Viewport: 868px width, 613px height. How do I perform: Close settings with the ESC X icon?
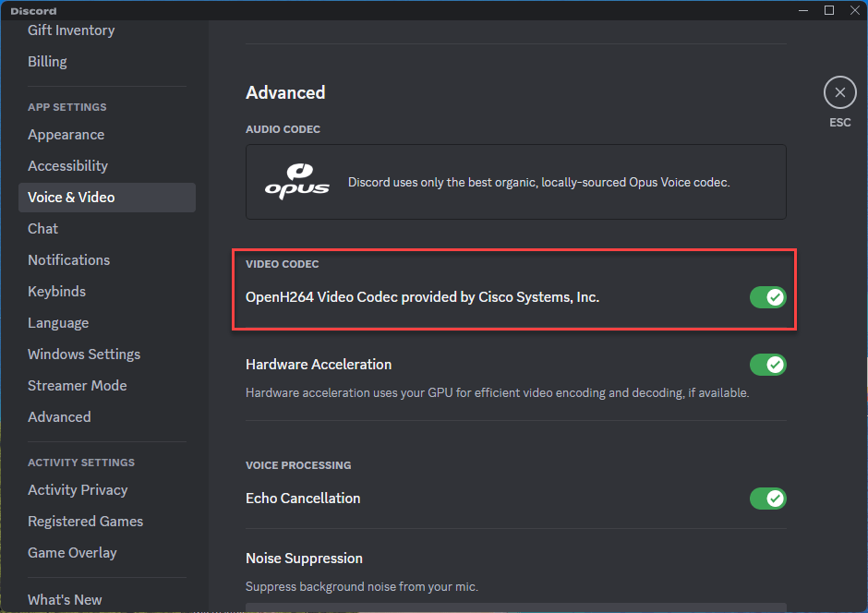[839, 92]
